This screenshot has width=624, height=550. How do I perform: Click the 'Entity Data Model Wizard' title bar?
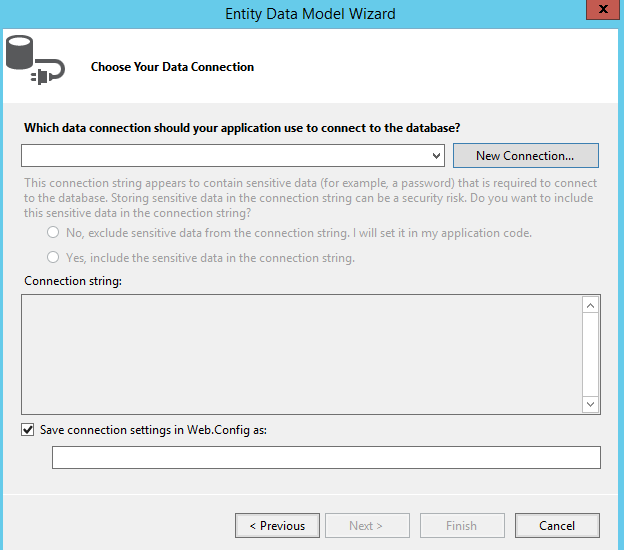[310, 14]
